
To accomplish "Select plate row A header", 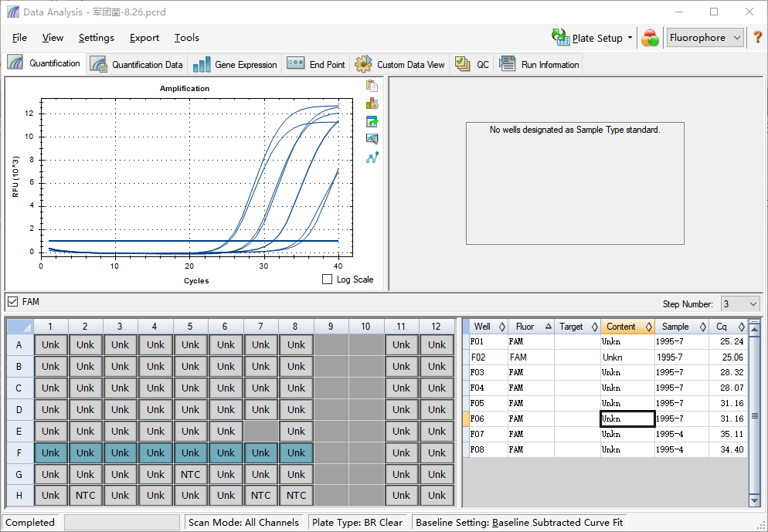I will pyautogui.click(x=19, y=344).
